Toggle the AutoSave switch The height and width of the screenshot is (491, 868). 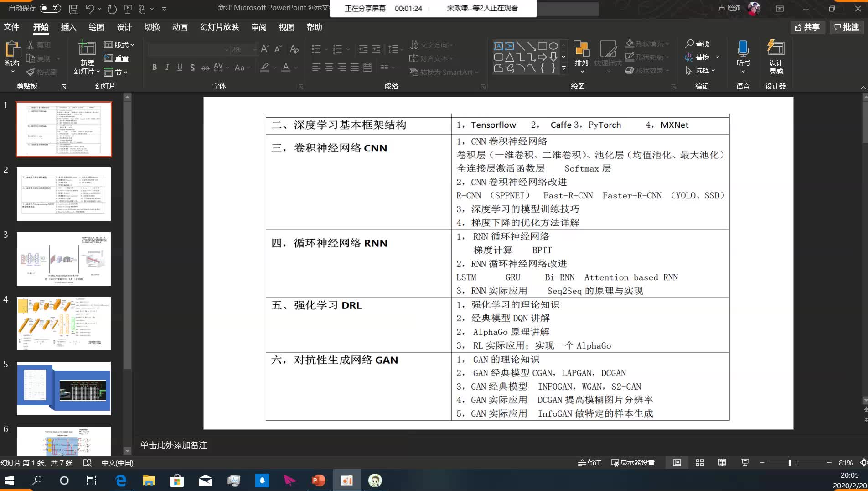pyautogui.click(x=50, y=8)
